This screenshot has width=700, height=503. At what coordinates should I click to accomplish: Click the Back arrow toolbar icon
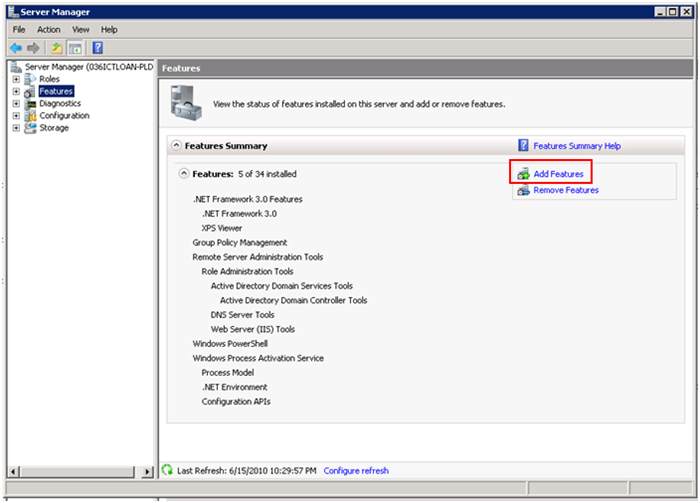coord(16,48)
